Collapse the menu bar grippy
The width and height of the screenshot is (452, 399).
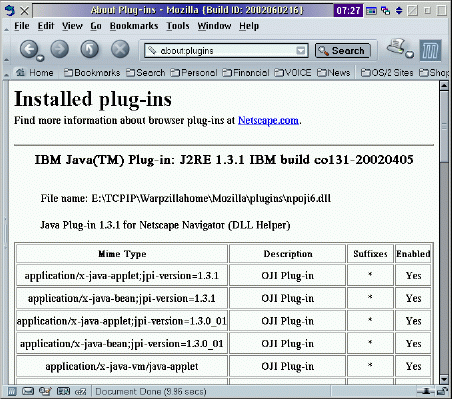pos(6,26)
